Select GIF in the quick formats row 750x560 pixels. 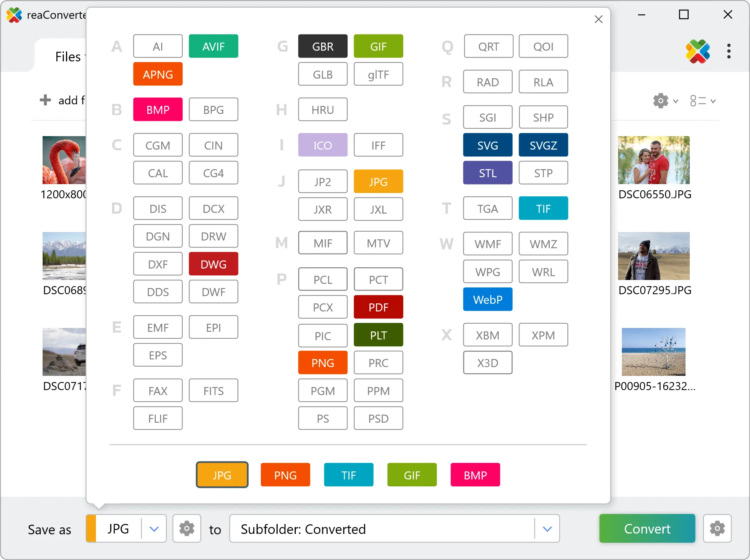[412, 475]
